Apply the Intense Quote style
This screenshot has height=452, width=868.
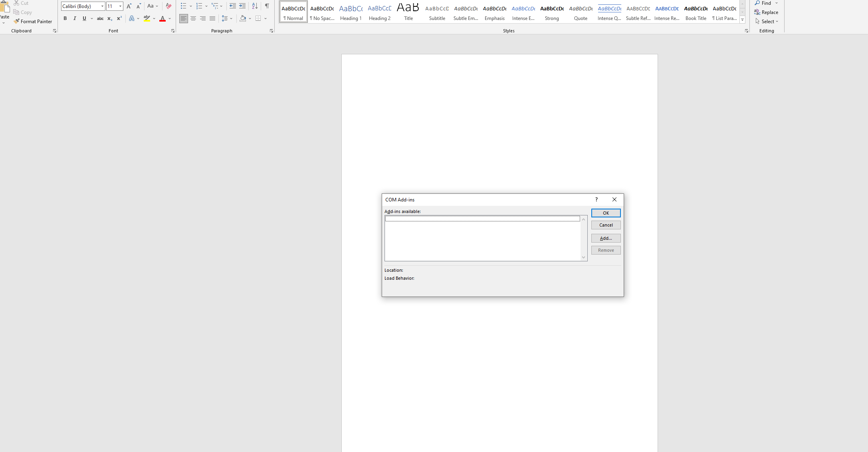point(609,11)
